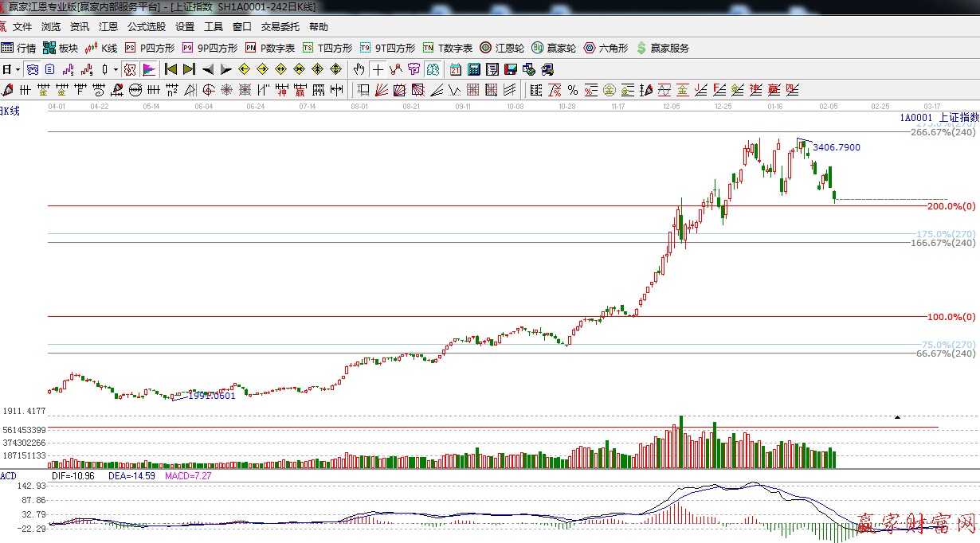The height and width of the screenshot is (543, 980).
Task: Jump to first bar with skip-start arrow
Action: [171, 69]
